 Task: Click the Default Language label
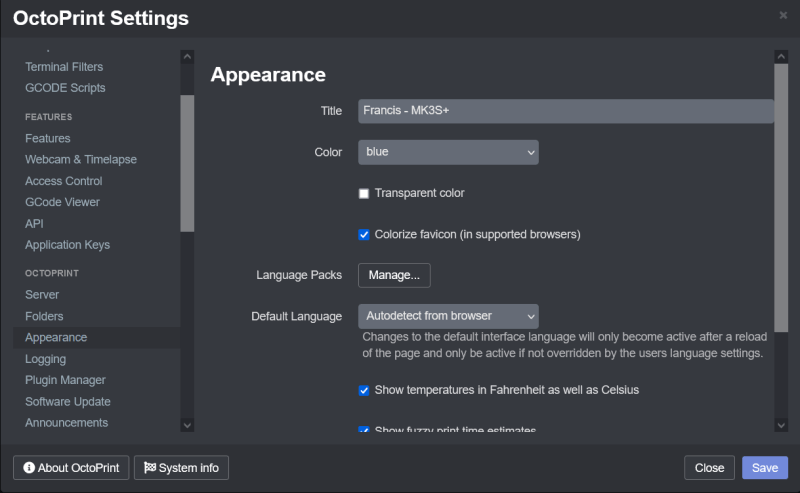pos(296,316)
